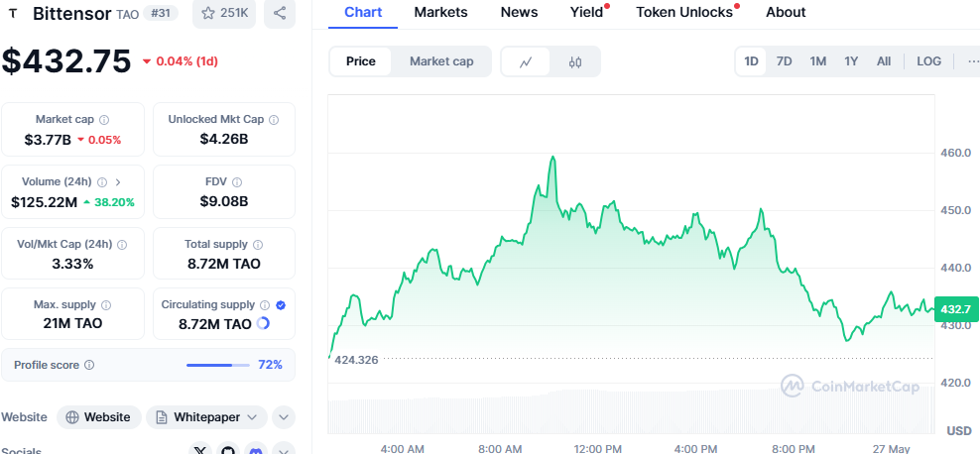Click the 12:00 PM time axis label
Image resolution: width=980 pixels, height=454 pixels.
[x=597, y=448]
